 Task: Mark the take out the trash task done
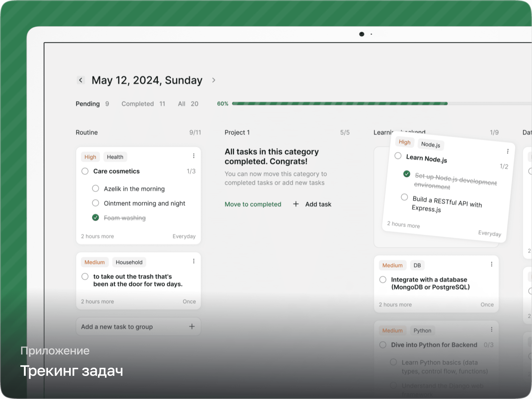[x=85, y=277]
